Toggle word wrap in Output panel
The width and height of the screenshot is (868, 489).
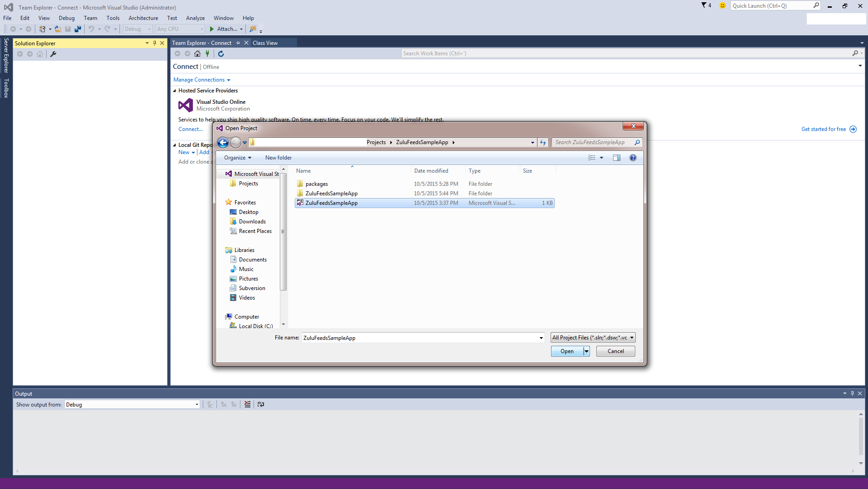(261, 404)
